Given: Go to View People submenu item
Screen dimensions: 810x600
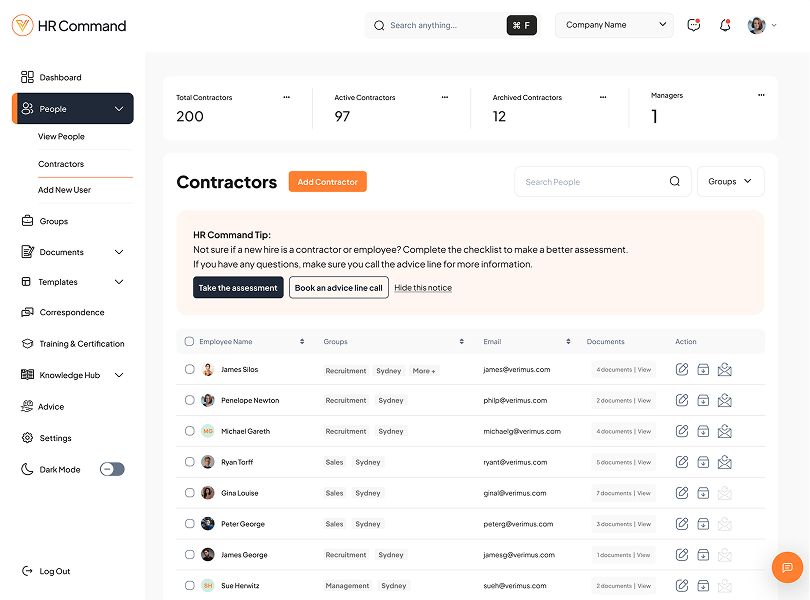Looking at the screenshot, I should (62, 136).
